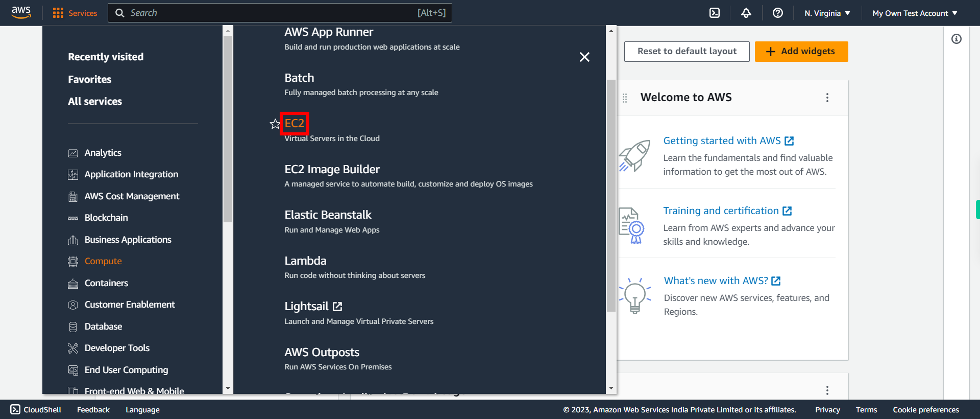Image resolution: width=980 pixels, height=419 pixels.
Task: Launch CloudShell from the top navigation bar
Action: (x=715, y=13)
